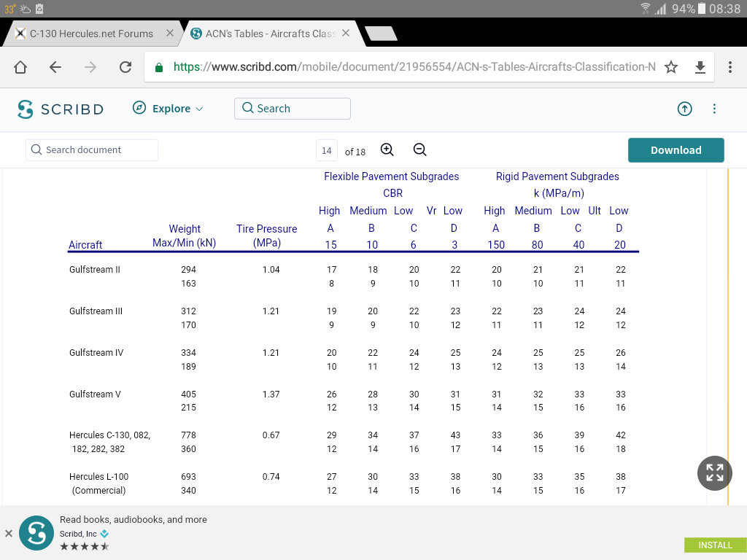The height and width of the screenshot is (560, 747).
Task: Click the Tire Pressure column header
Action: (267, 236)
